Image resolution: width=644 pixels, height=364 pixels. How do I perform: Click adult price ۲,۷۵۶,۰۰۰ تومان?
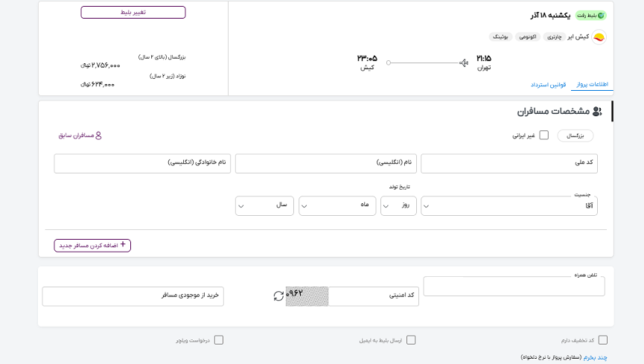(101, 66)
